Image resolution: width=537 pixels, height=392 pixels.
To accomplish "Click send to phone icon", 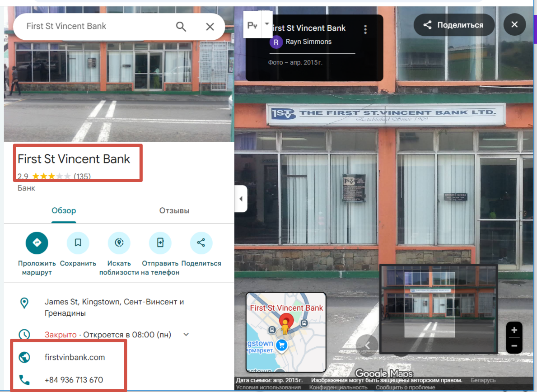I will pyautogui.click(x=160, y=243).
